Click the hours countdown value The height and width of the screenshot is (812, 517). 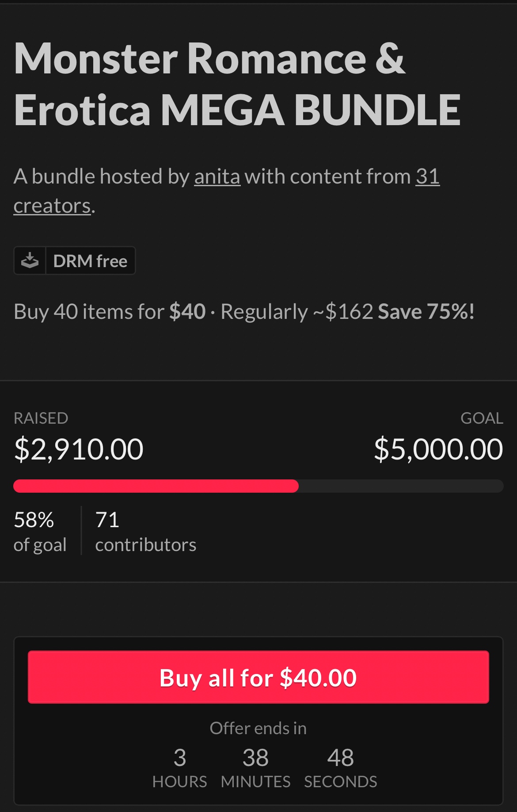pos(179,758)
